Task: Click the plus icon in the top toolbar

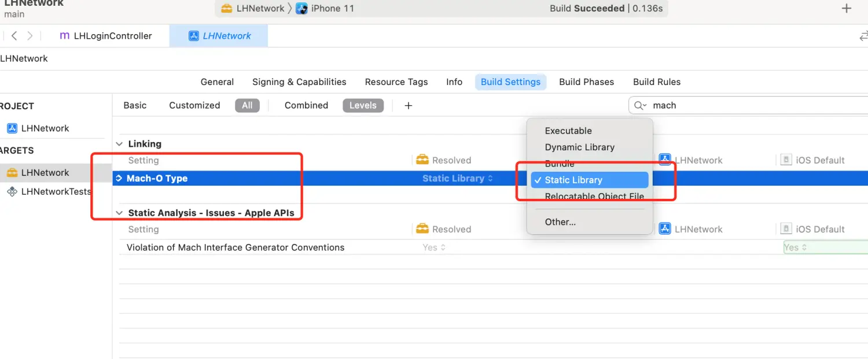Action: click(x=846, y=8)
